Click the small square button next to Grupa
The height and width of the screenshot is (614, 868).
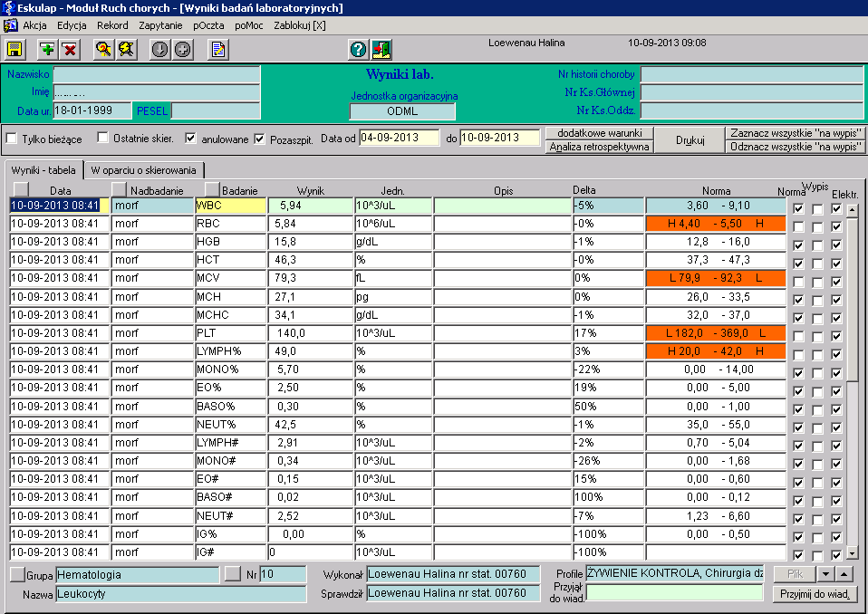point(18,574)
